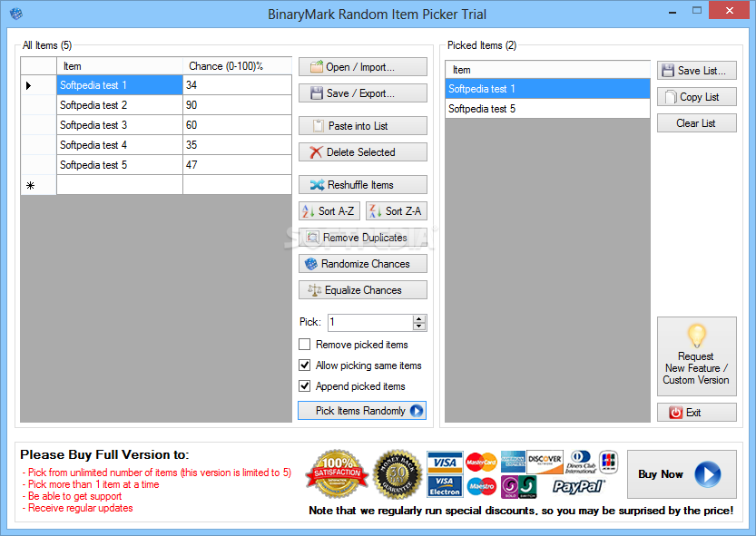
Task: Uncheck Allow picking same items
Action: coord(304,365)
